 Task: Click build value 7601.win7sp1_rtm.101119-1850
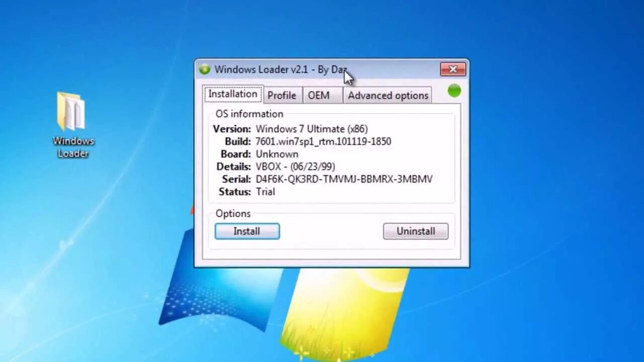pyautogui.click(x=323, y=141)
